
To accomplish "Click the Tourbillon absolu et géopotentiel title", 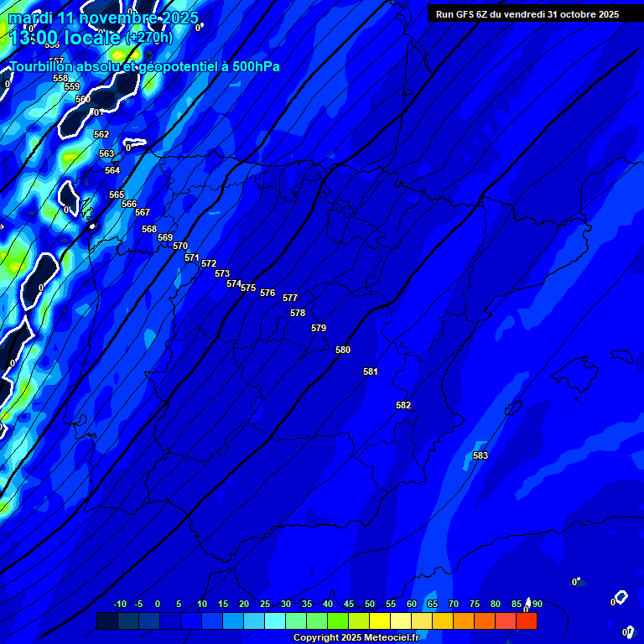I will click(x=144, y=67).
